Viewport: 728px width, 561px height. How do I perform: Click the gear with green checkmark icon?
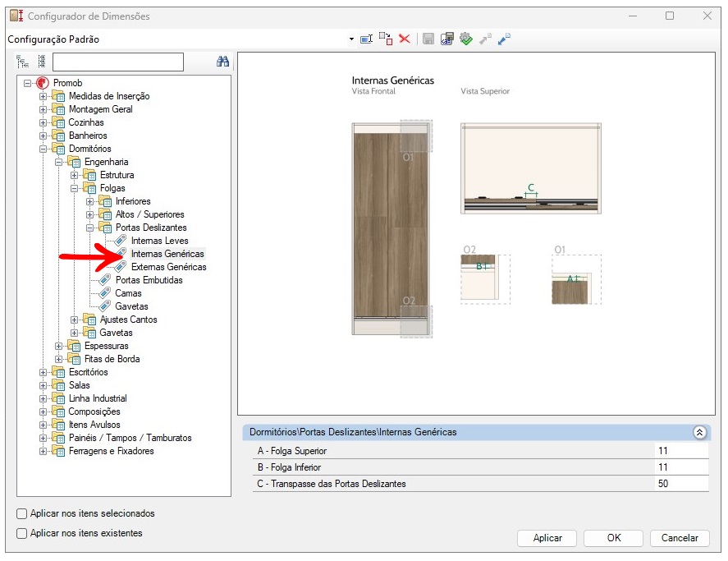pos(466,39)
